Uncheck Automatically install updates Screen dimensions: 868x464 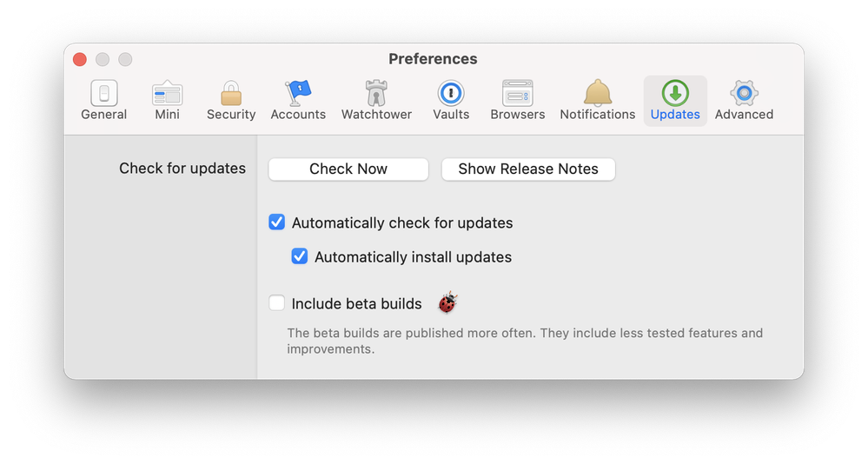300,257
